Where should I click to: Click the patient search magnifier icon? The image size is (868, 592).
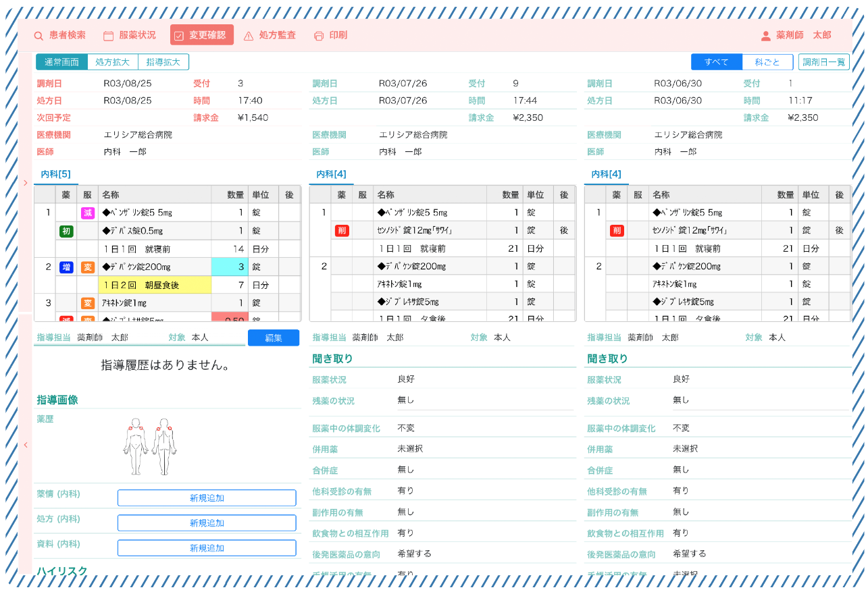[39, 36]
